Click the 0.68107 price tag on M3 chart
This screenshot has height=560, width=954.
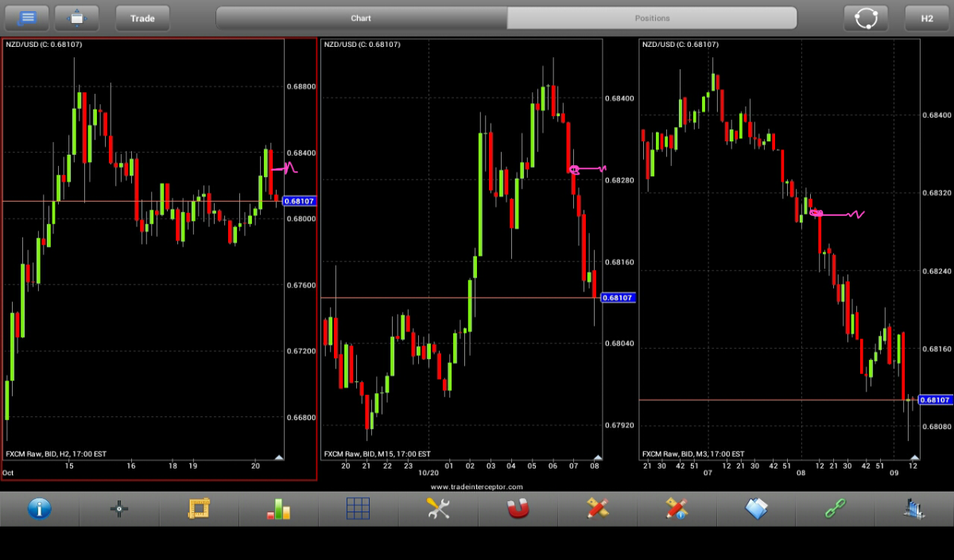click(935, 400)
